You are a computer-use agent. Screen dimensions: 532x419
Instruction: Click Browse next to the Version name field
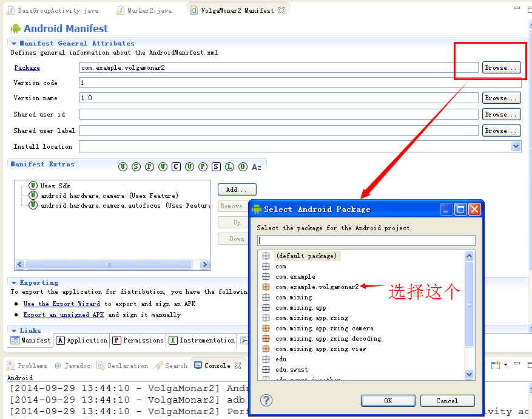tap(502, 98)
